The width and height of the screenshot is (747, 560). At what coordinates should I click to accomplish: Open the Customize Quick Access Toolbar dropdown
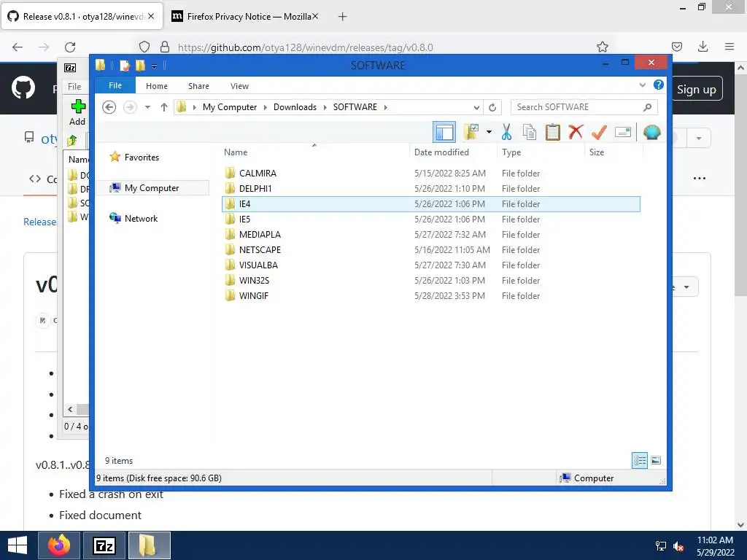pos(155,66)
